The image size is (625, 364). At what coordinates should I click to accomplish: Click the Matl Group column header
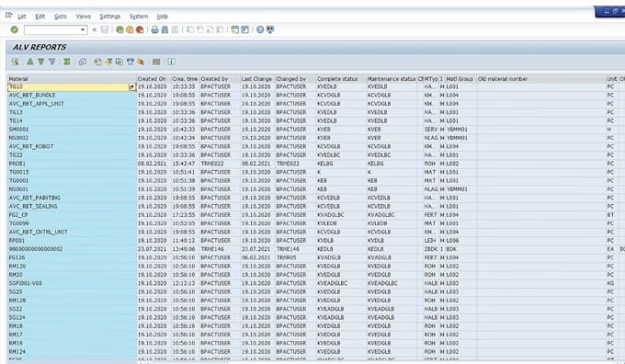460,79
